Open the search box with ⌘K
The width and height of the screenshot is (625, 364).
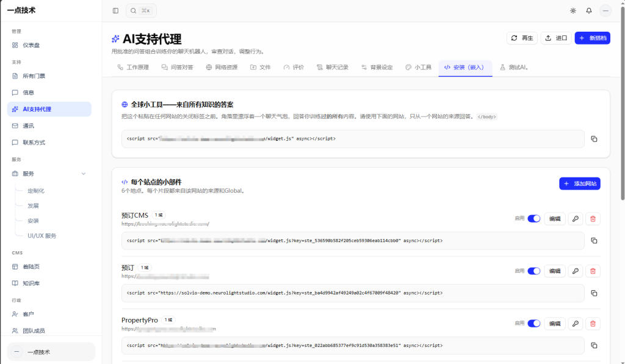point(141,11)
